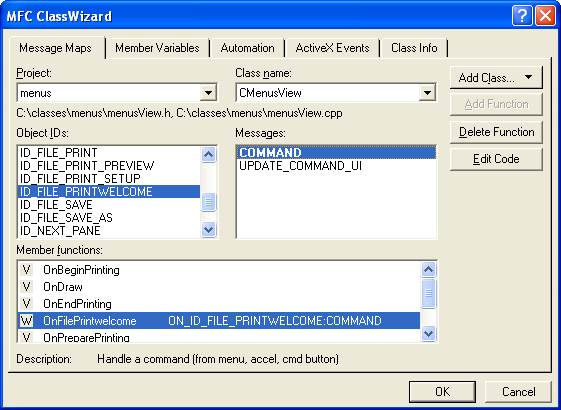
Task: Click the Class name field showing CMenusView
Action: click(x=336, y=93)
